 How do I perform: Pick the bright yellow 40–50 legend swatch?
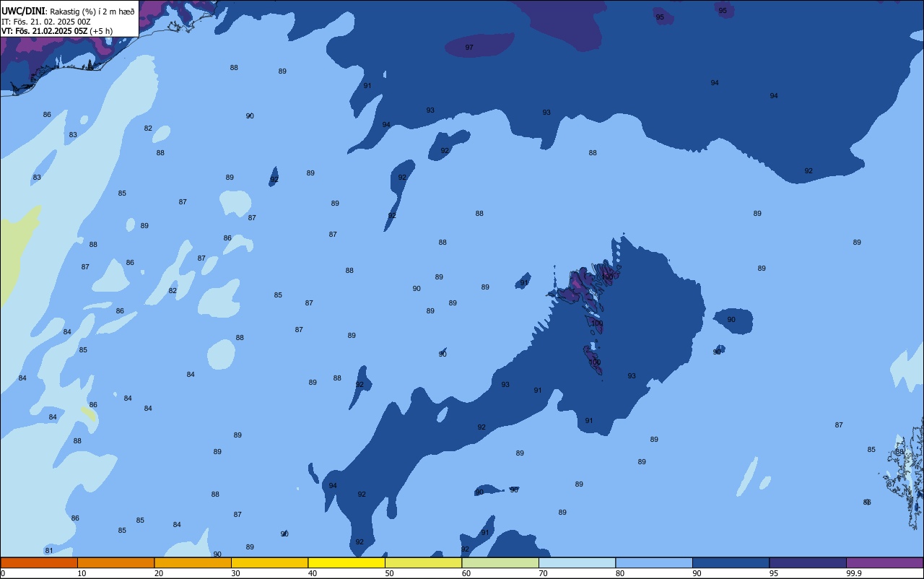click(346, 562)
